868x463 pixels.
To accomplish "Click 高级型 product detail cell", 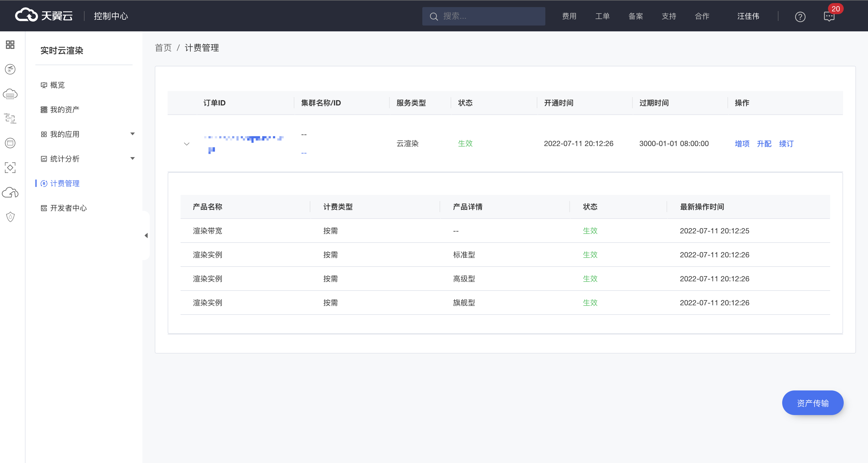I will 464,279.
